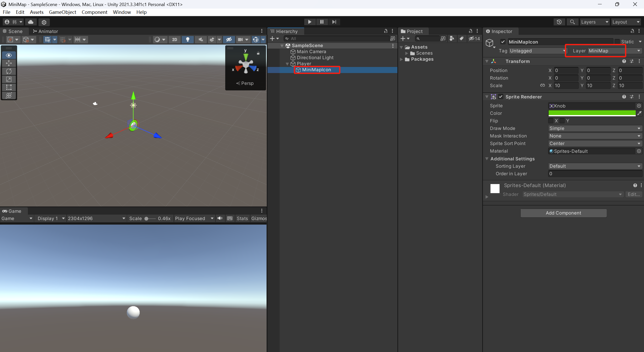Select the Rotate tool in Scene overlay
Image resolution: width=644 pixels, height=352 pixels.
tap(9, 71)
